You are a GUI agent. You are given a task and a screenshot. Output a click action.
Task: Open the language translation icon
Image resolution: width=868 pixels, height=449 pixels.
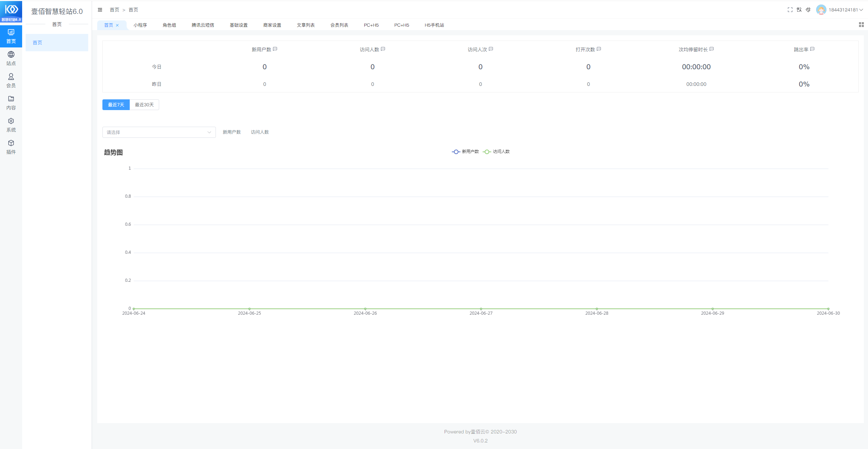[x=799, y=10]
